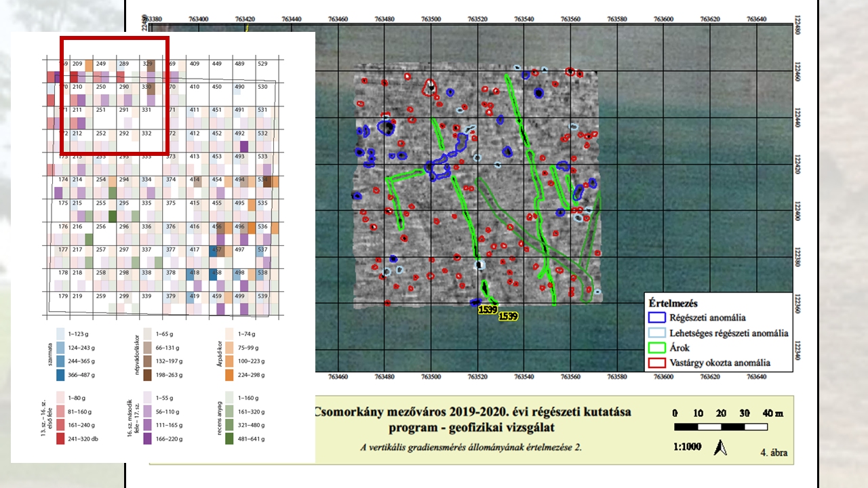Select the 56–110 g purple swatch
Screen dimensions: 868x488
click(146, 411)
